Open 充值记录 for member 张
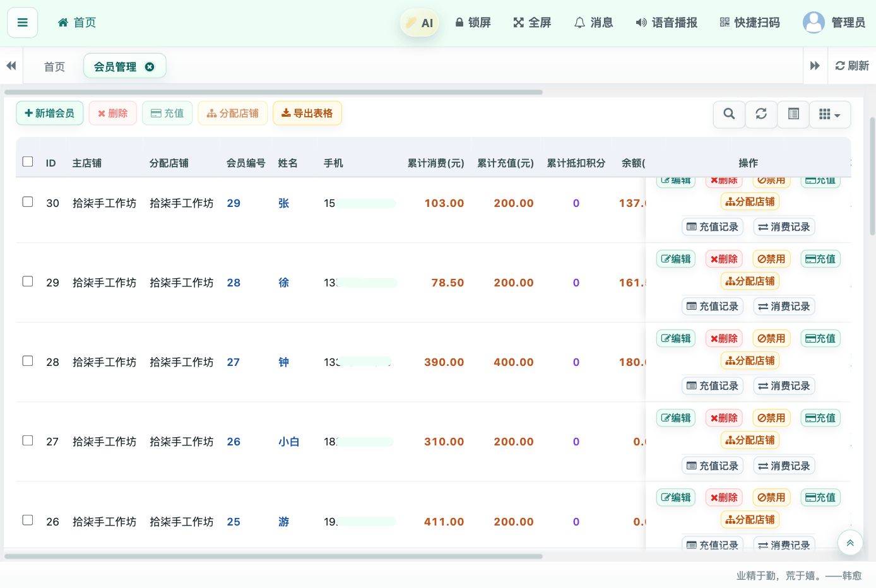 [x=713, y=226]
